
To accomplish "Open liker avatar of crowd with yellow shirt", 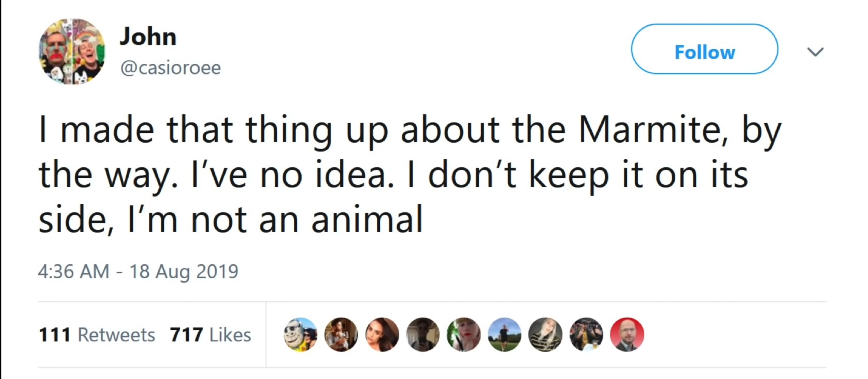I will pos(586,334).
